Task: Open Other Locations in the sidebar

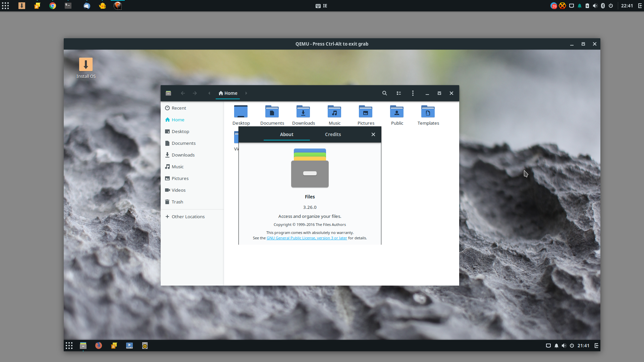Action: (192, 217)
